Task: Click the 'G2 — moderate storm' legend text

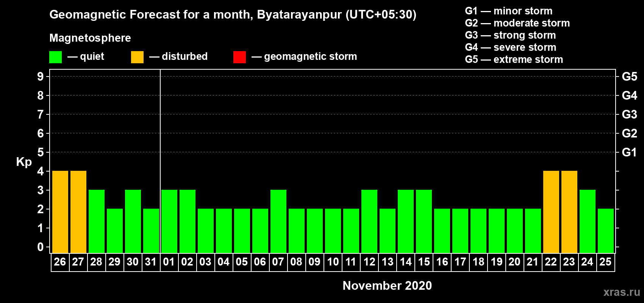Action: (x=517, y=23)
